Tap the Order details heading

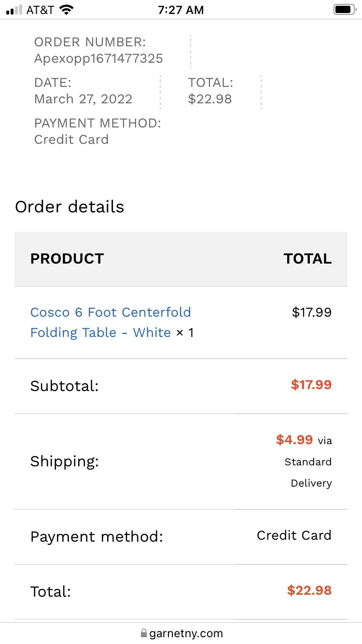pos(70,207)
